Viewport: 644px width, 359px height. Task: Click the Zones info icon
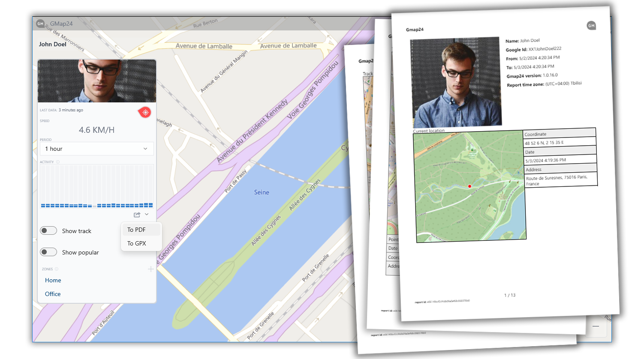(57, 269)
